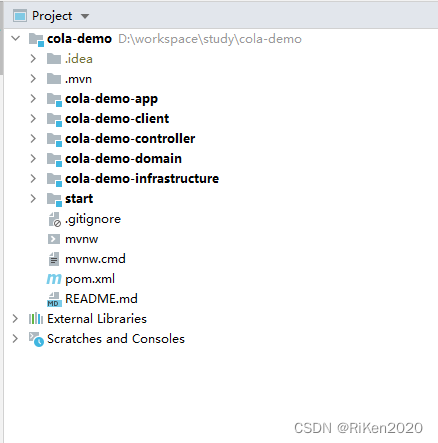Expand the cola-demo-domain module chevron
This screenshot has height=443, width=438.
(33, 158)
